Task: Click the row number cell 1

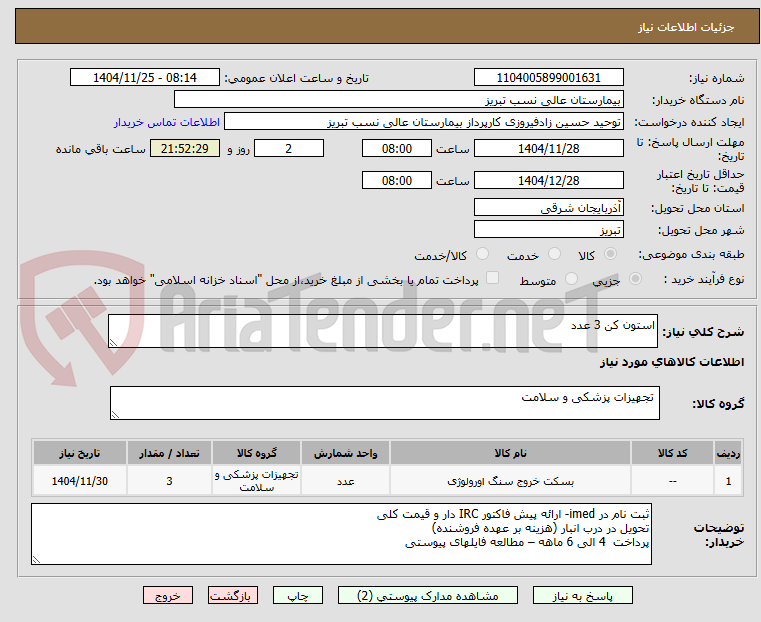Action: 728,481
